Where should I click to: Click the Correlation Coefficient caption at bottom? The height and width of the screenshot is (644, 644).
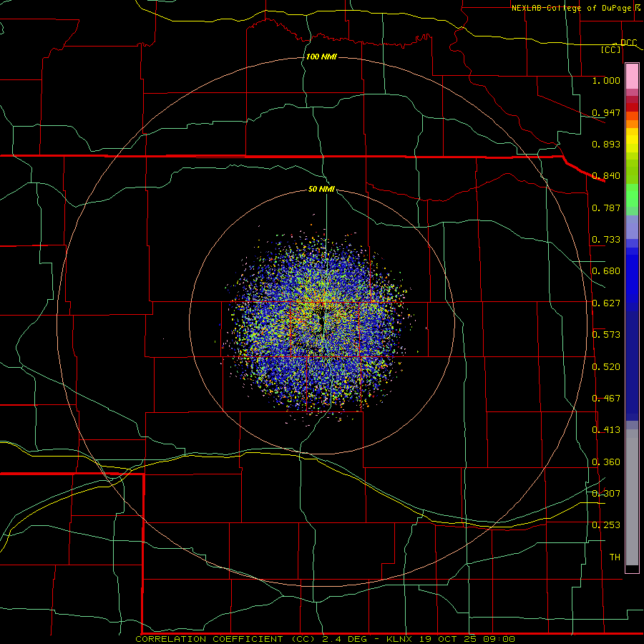click(x=325, y=639)
